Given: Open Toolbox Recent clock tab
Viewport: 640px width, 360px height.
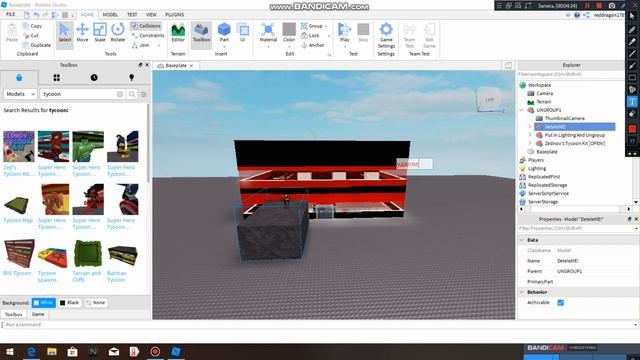Looking at the screenshot, I should click(x=94, y=78).
